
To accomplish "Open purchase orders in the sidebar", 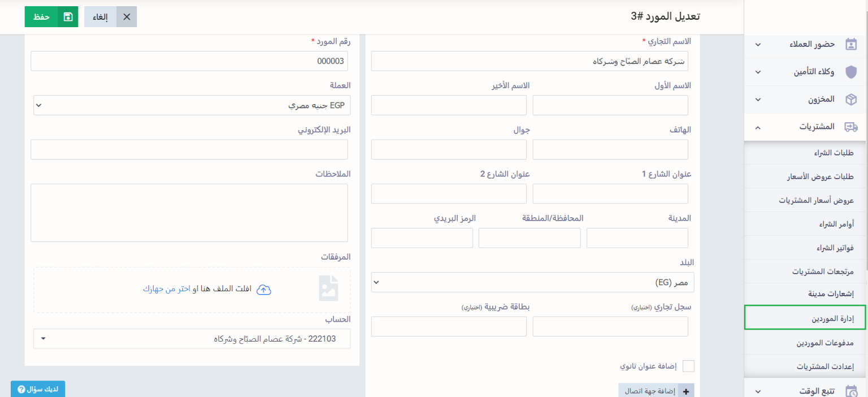I will tap(836, 224).
